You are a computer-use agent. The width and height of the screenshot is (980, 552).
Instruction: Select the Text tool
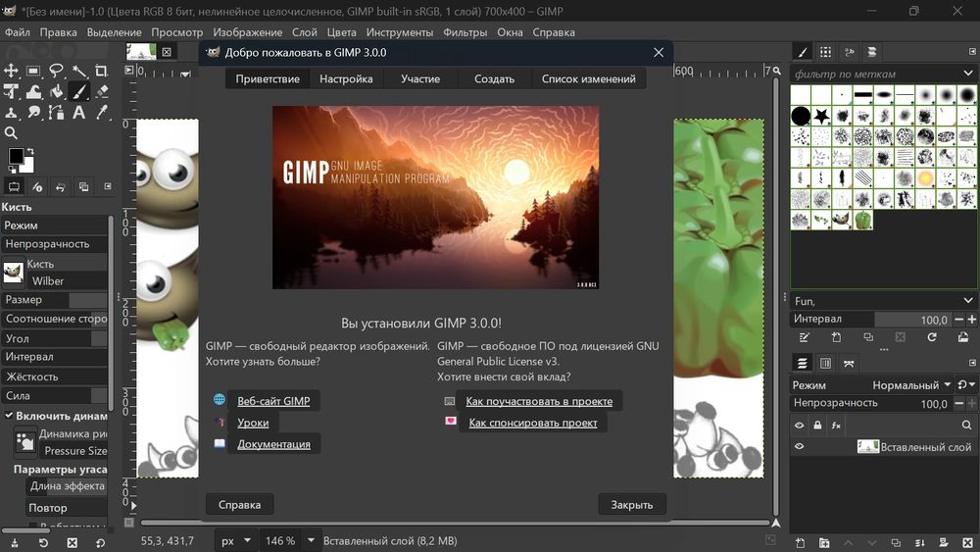78,113
